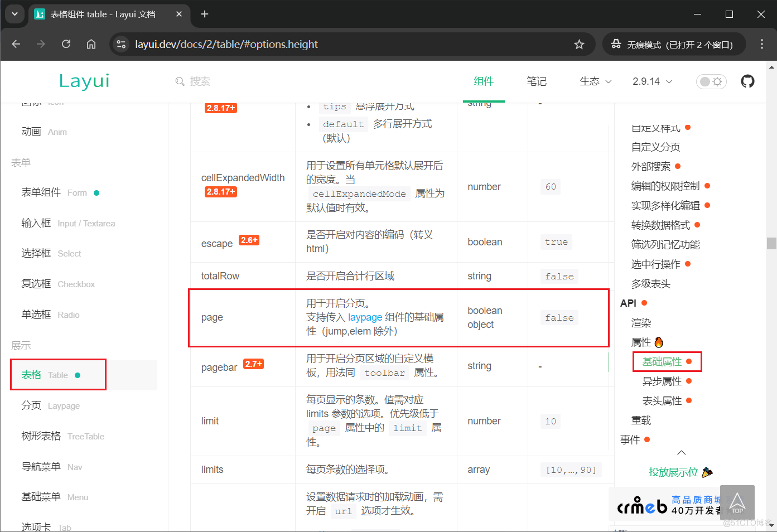The image size is (777, 532).
Task: Jump to 选中行操作 section
Action: coord(655,264)
